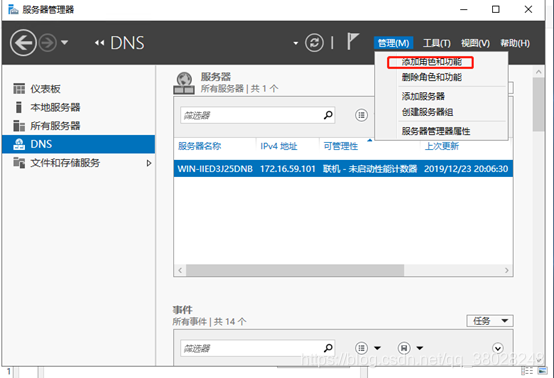
Task: Click the 联机 - 未启动性能计数器 cell
Action: pos(370,169)
